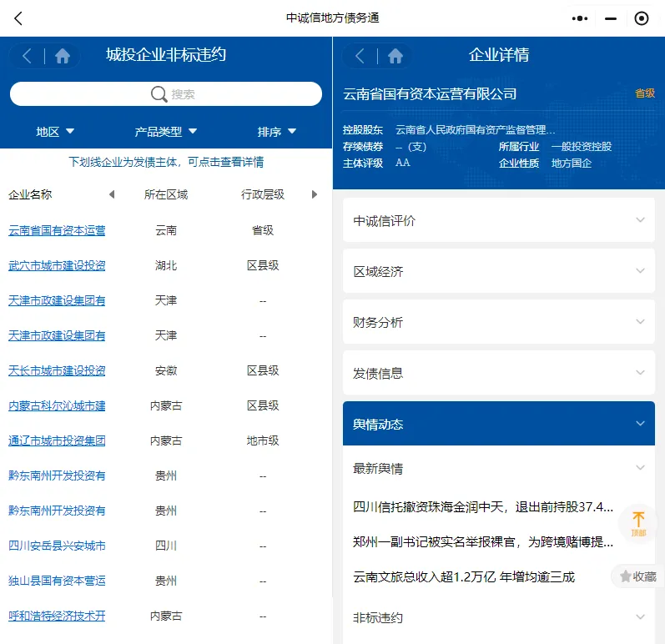
Task: Open 通辽市城市投资集团 company link
Action: [57, 440]
